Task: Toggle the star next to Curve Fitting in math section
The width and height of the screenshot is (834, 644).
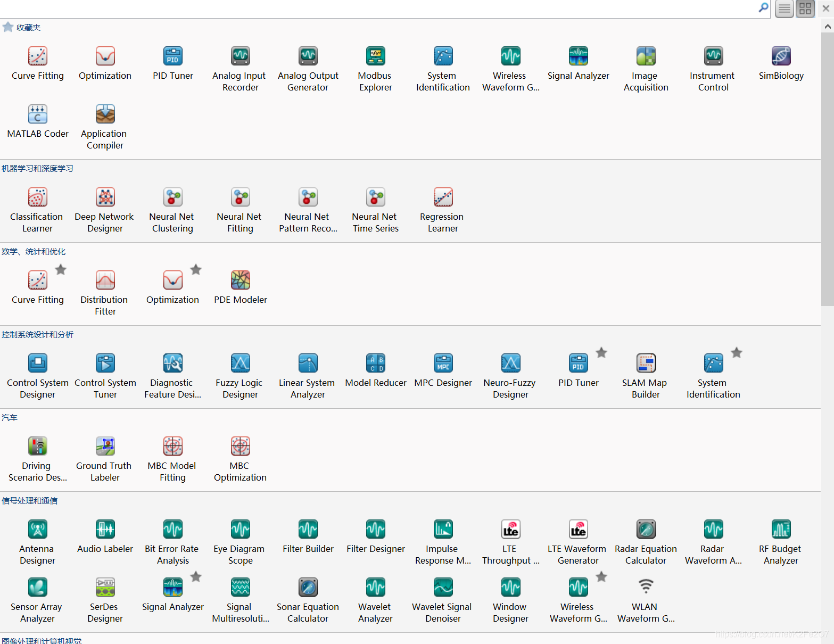Action: tap(61, 269)
